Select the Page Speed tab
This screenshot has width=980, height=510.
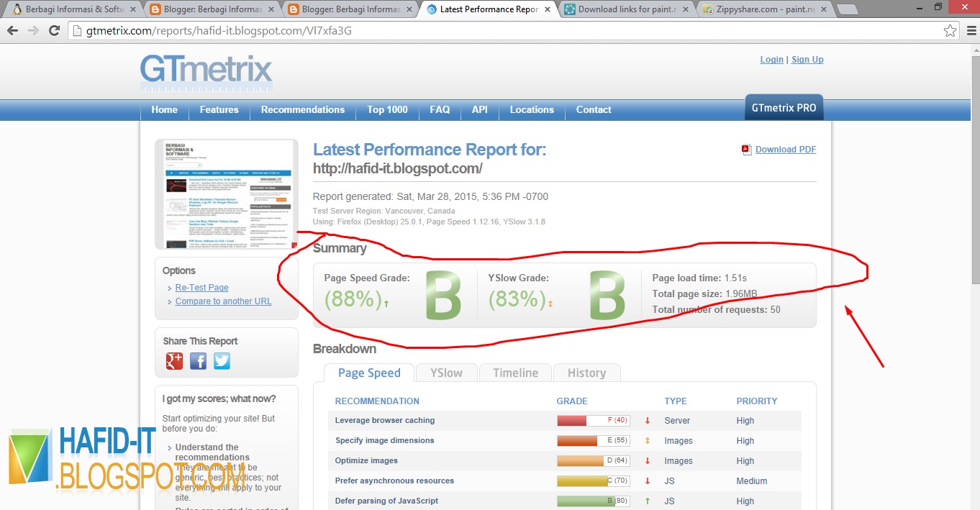368,373
